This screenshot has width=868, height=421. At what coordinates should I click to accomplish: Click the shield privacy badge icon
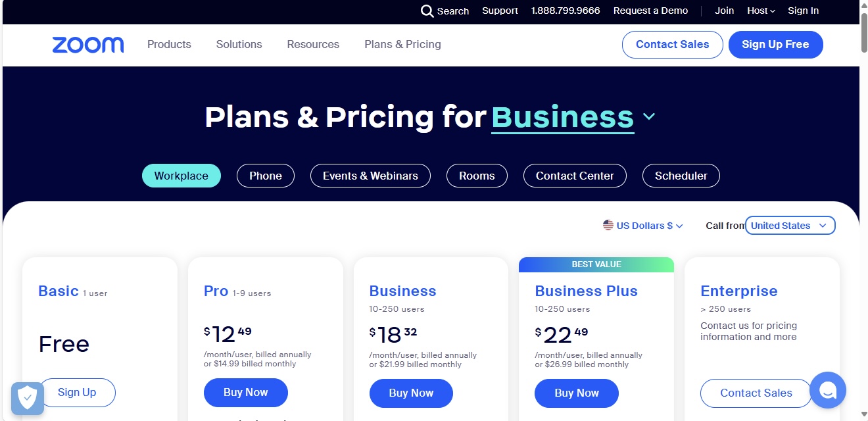pyautogui.click(x=28, y=398)
